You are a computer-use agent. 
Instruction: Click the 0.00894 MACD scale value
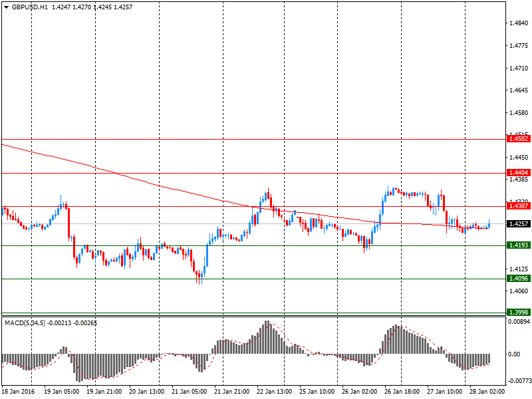point(519,322)
